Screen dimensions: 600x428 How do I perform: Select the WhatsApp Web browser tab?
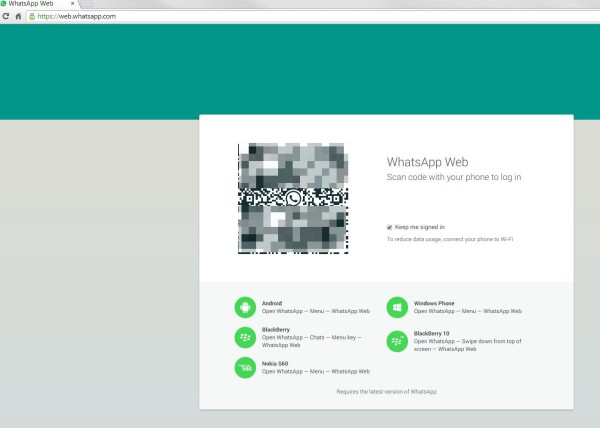(38, 4)
